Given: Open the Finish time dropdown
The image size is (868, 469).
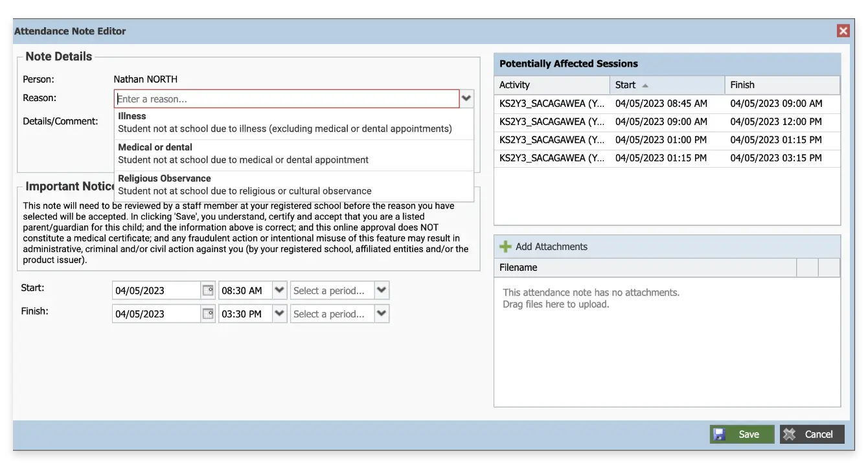Looking at the screenshot, I should 279,314.
